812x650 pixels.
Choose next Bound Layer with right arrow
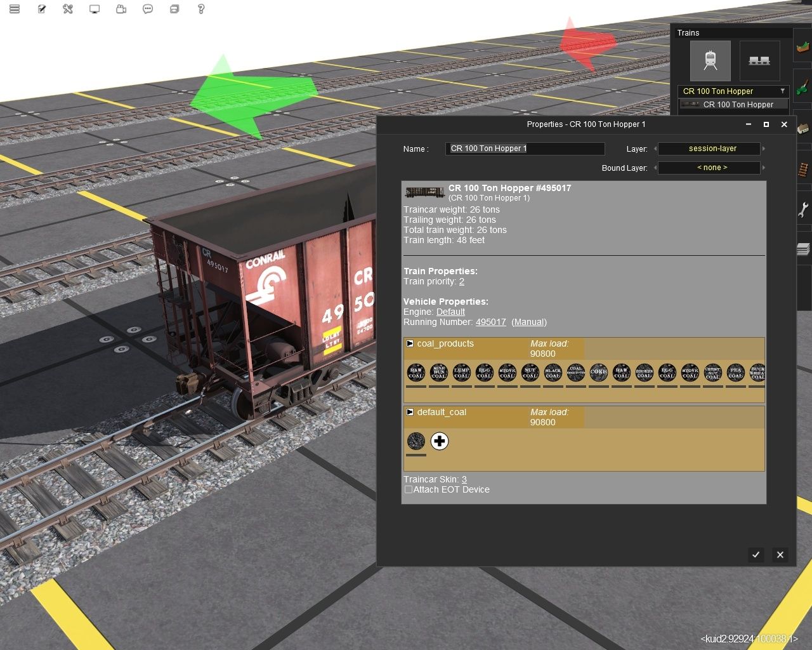coord(764,168)
